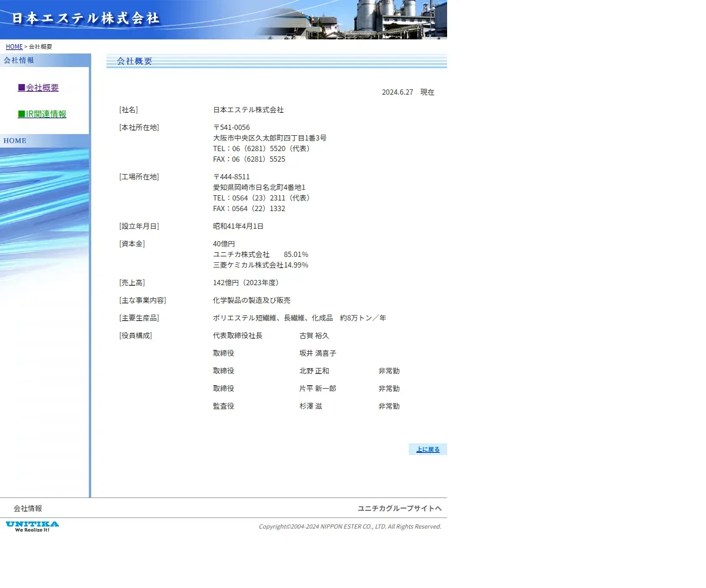Click the [主な事業内容] label
Viewport: 706px width, 588px height.
coord(142,300)
